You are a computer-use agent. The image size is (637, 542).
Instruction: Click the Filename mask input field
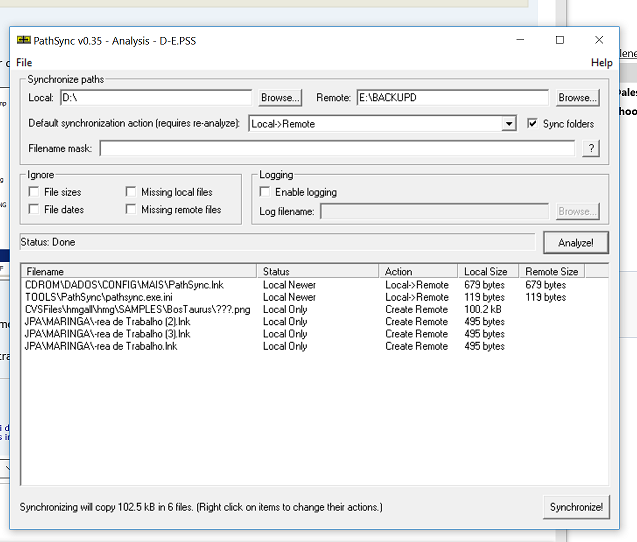337,149
